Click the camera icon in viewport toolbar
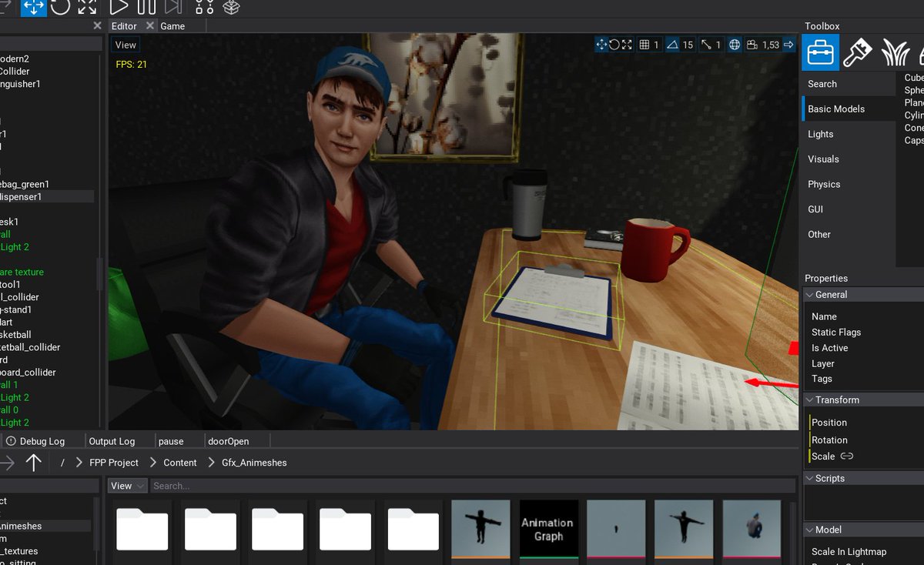Viewport: 924px width, 565px height. (x=754, y=45)
